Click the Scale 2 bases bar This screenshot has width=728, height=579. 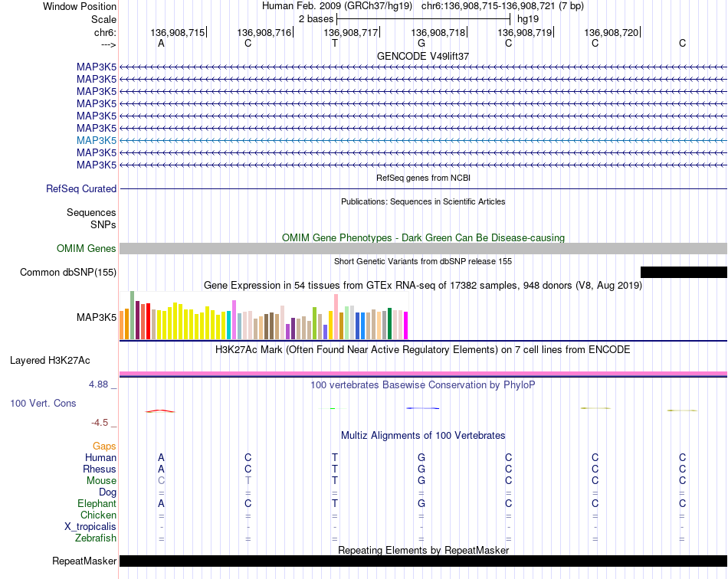(x=423, y=19)
